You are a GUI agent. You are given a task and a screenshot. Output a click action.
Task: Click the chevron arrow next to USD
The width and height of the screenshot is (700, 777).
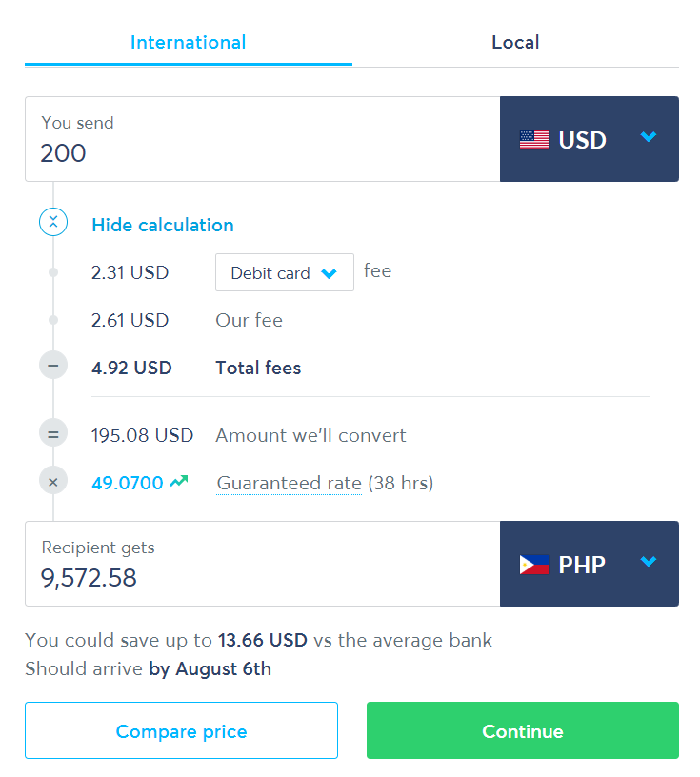[649, 137]
